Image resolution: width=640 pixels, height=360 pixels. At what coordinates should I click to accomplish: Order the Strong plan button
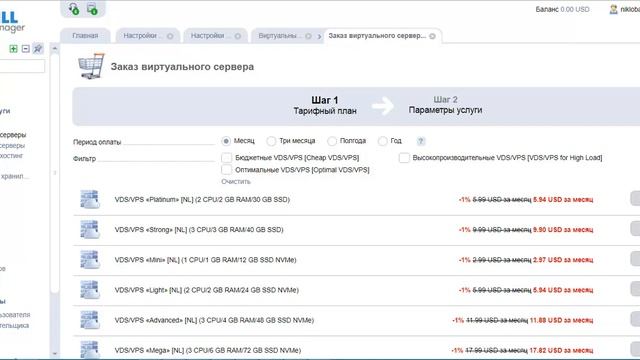pos(635,229)
